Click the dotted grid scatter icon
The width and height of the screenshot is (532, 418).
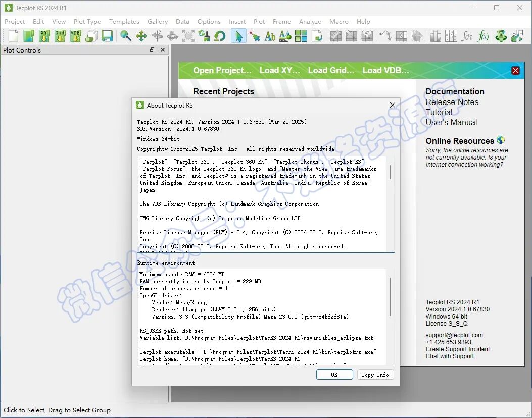(x=451, y=36)
